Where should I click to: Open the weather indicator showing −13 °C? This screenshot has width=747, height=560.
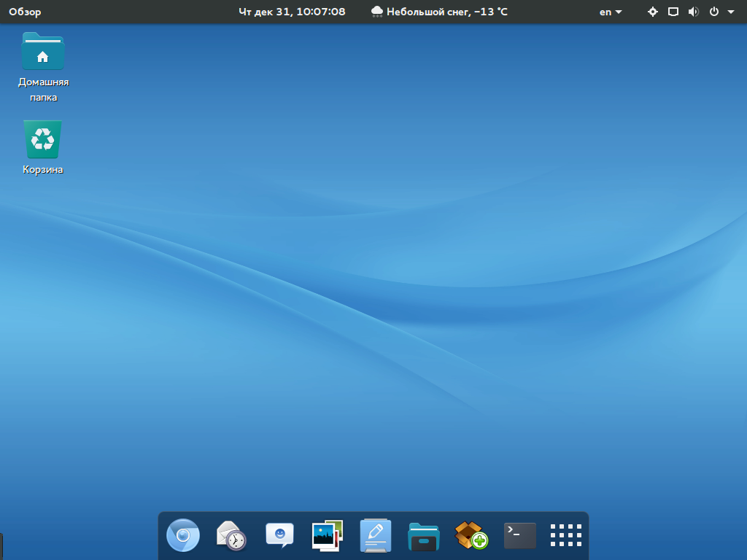tap(439, 12)
